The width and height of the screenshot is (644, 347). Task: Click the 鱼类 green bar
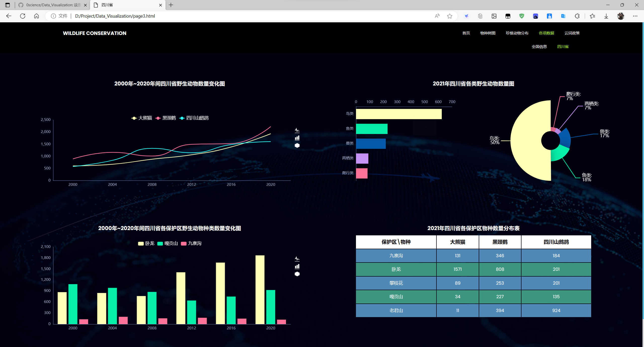[372, 129]
